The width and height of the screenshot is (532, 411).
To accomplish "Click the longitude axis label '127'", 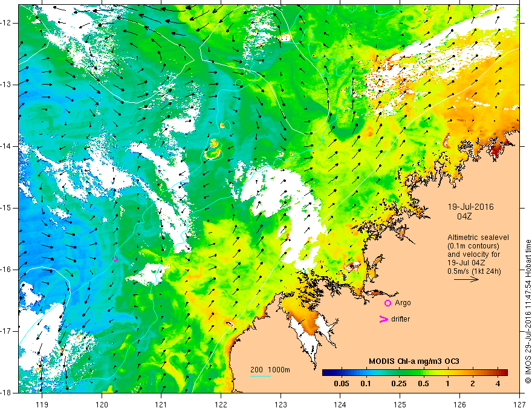I will pos(519,404).
